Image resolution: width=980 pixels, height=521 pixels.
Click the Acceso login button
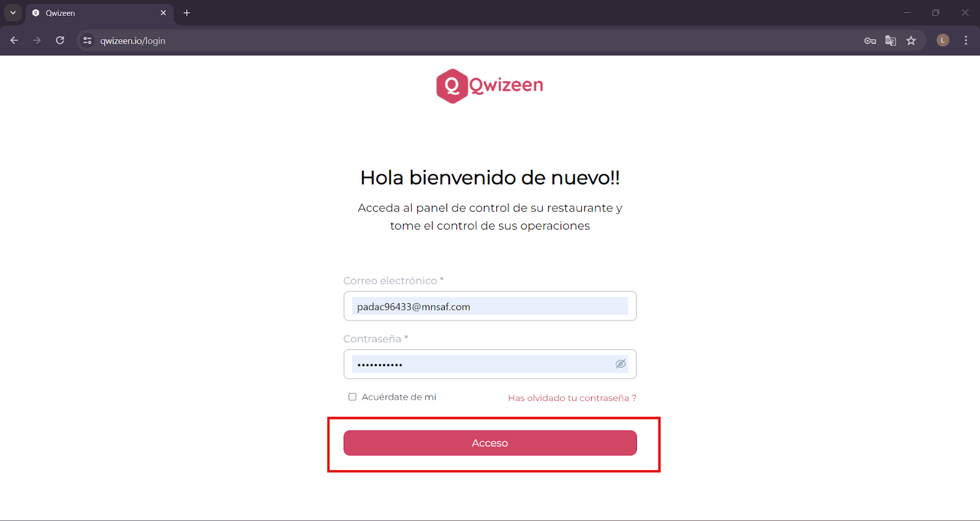490,443
